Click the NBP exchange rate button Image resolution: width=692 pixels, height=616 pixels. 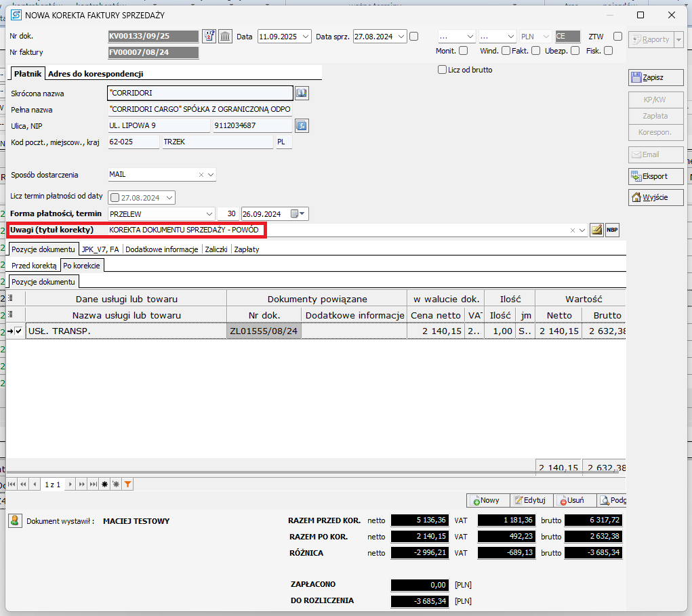pos(612,230)
